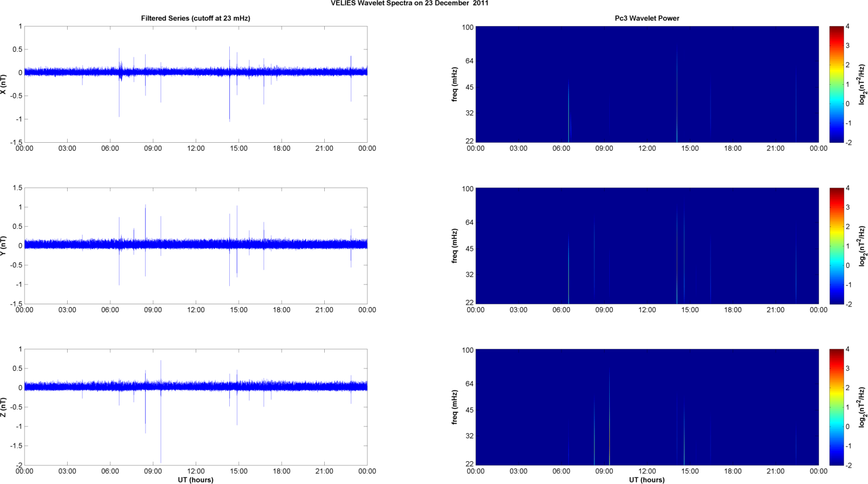Click the title 'VELIES Wavelet Spectra on 23 December 2011'

coord(410,3)
